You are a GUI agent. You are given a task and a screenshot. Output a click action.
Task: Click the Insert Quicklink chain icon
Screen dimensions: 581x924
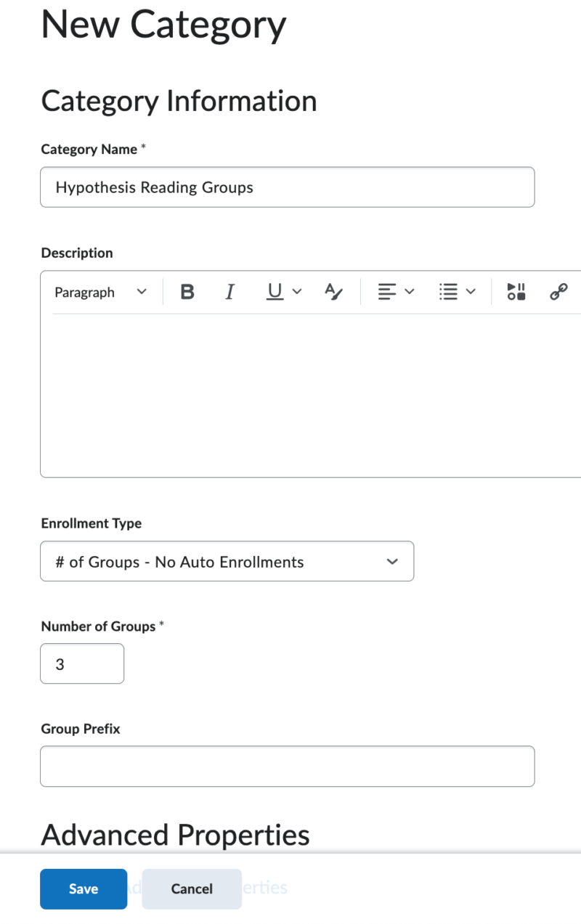click(x=558, y=291)
